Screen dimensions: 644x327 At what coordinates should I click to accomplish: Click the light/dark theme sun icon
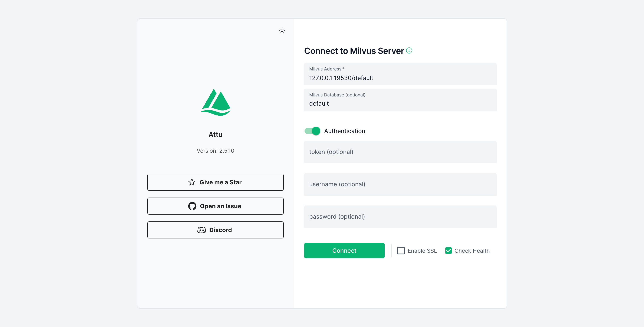click(282, 31)
